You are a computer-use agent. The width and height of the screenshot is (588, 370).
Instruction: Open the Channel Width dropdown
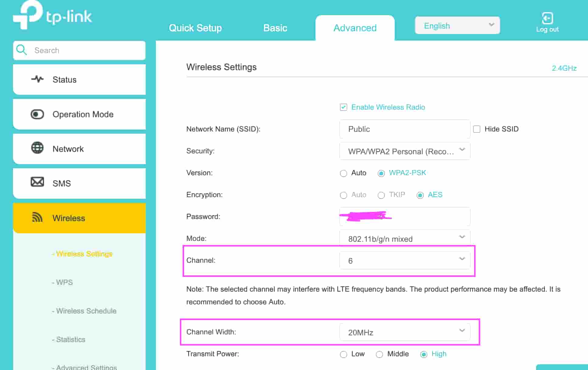tap(404, 332)
